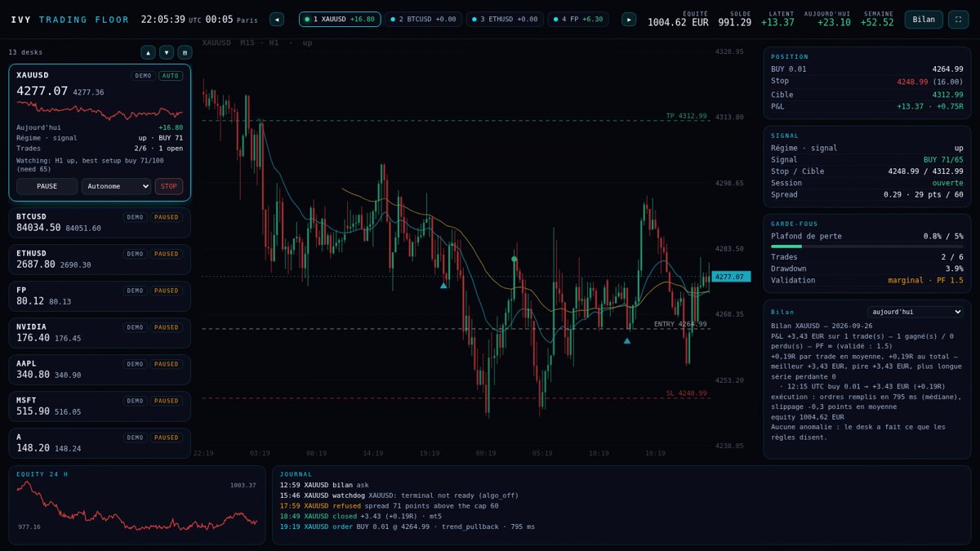Viewport: 980px width, 551px height.
Task: Click the Validation value marginal · PF 1.5
Action: pos(926,280)
